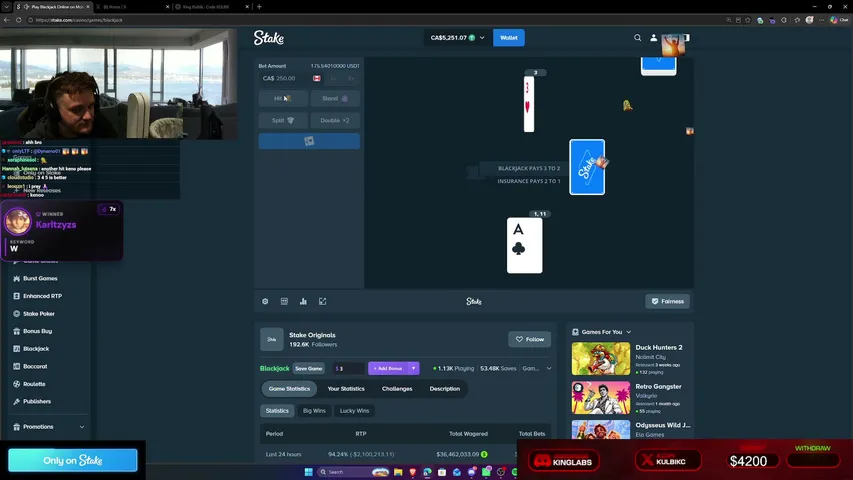Click the Hit button
The image size is (853, 480).
click(x=282, y=99)
